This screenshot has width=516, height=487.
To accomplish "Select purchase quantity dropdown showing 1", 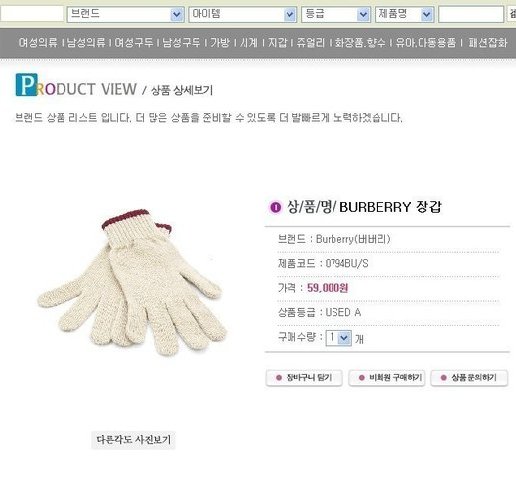I will (339, 338).
